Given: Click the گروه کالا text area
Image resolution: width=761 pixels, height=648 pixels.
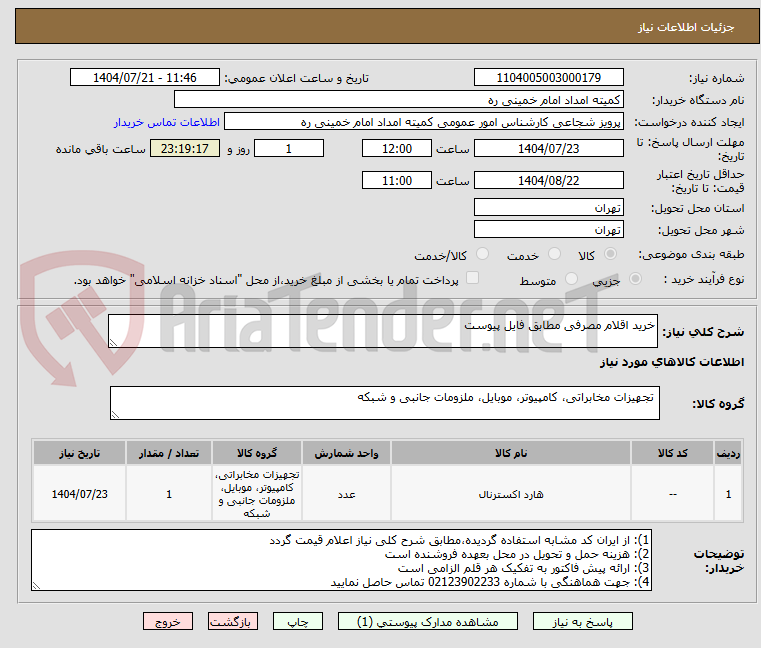Looking at the screenshot, I should pyautogui.click(x=384, y=403).
